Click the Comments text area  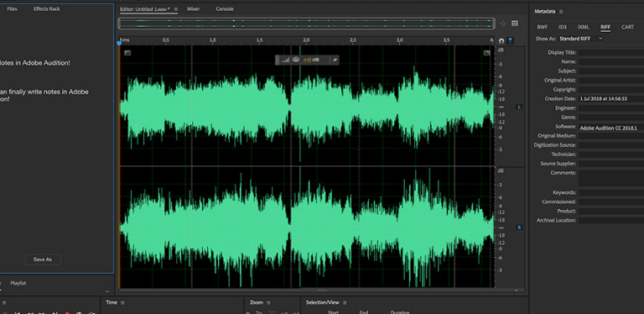coord(611,178)
